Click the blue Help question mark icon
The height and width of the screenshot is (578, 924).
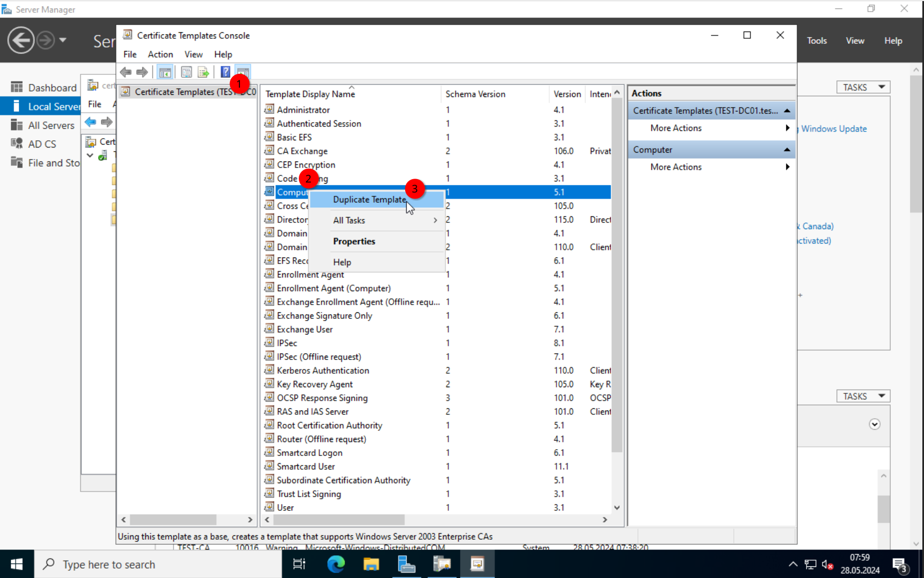pos(225,72)
